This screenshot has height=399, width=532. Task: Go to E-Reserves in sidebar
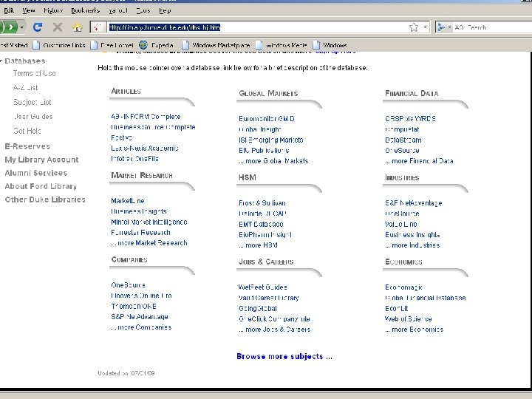click(27, 146)
